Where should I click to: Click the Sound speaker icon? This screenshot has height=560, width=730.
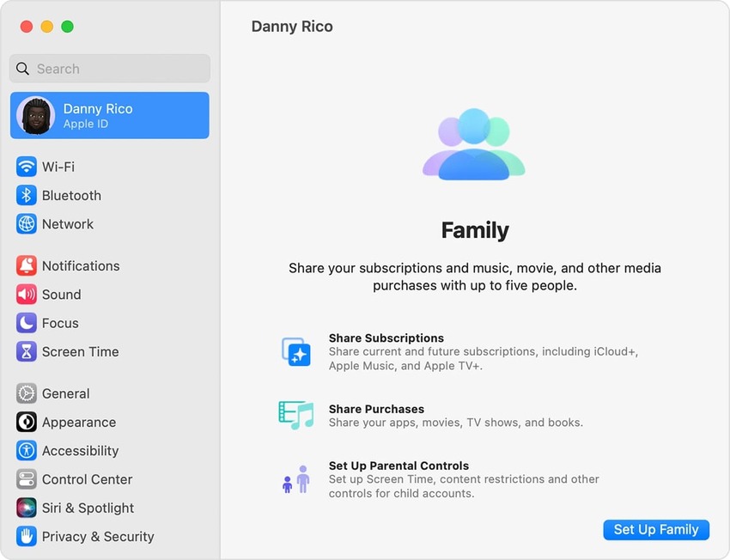[27, 295]
